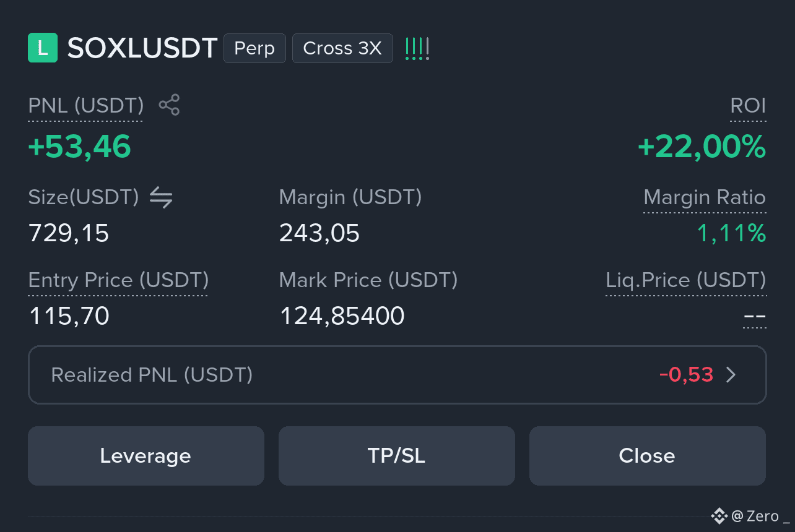Click the Entry Price (USDT) label

point(118,280)
